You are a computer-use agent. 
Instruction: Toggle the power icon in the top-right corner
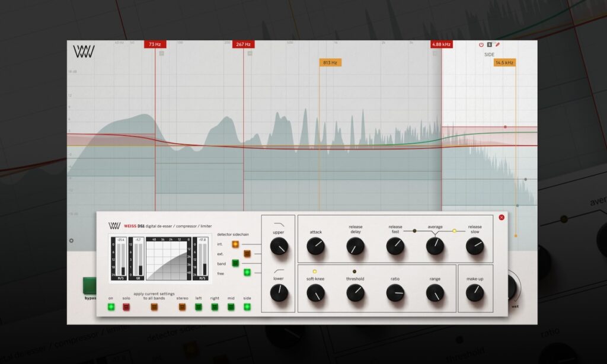481,44
